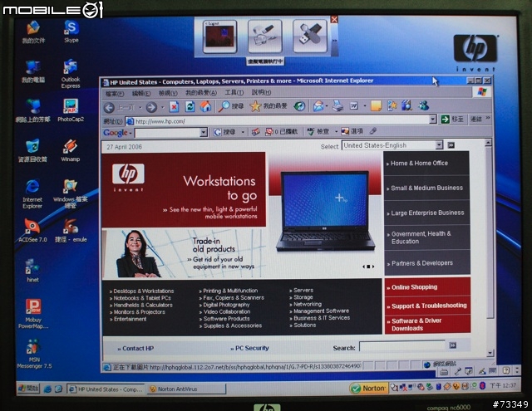The height and width of the screenshot is (411, 532).
Task: Open the Tools menu (工具) in IE
Action: (234, 92)
